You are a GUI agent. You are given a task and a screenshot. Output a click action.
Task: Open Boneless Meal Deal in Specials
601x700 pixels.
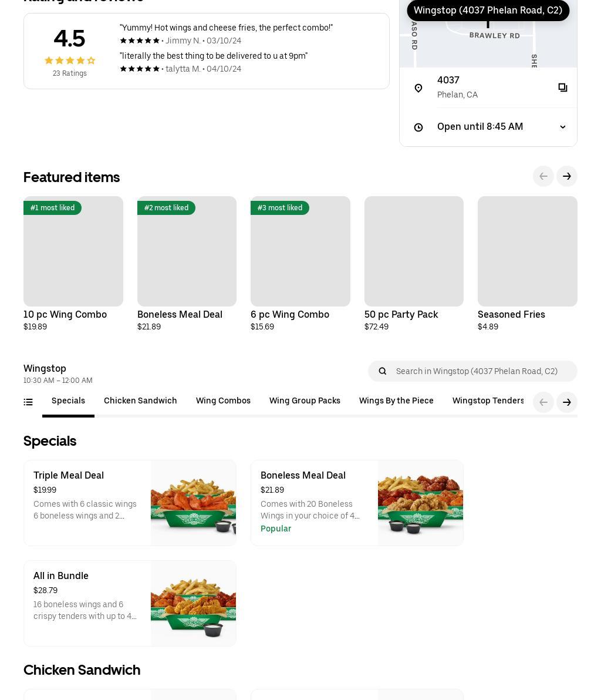pos(357,503)
